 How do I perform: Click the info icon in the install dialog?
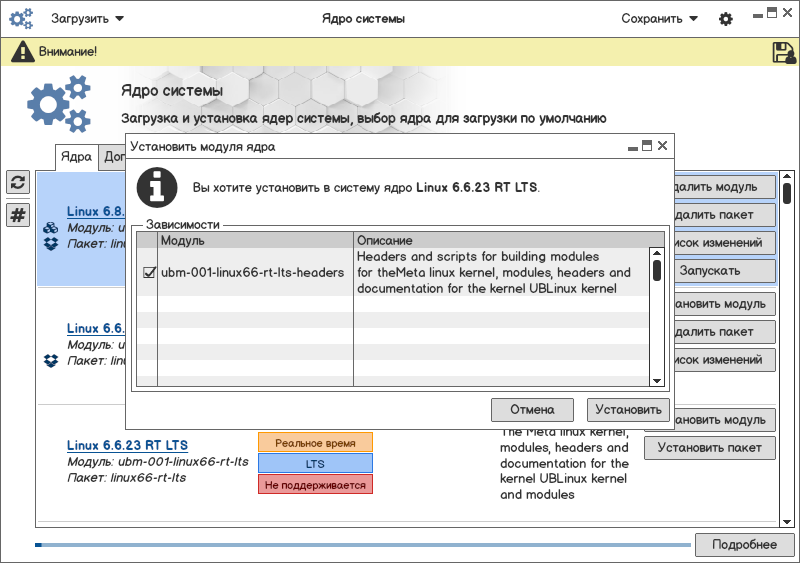coord(157,187)
